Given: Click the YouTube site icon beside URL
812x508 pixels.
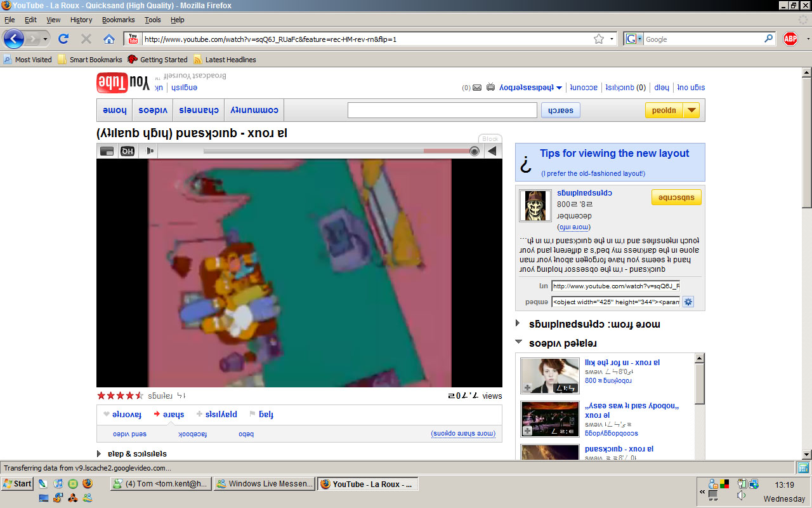Looking at the screenshot, I should tap(133, 39).
